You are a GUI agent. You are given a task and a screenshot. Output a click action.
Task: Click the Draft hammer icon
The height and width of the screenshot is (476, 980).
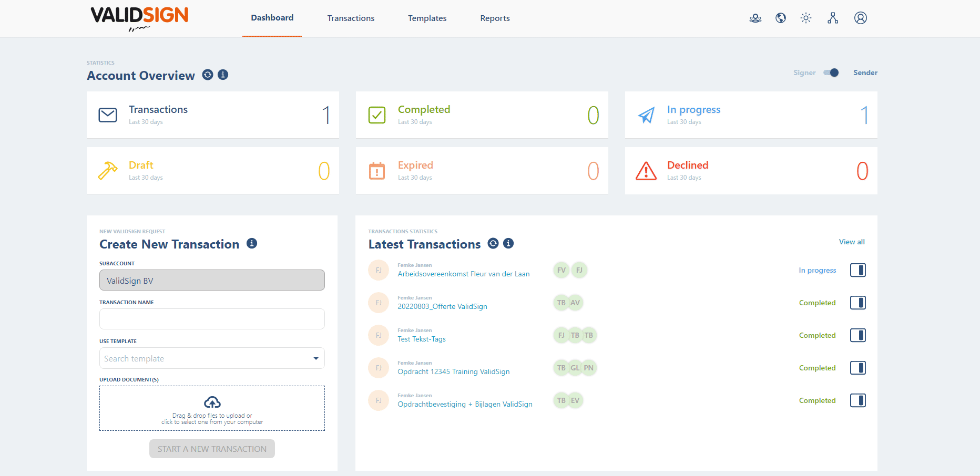108,171
